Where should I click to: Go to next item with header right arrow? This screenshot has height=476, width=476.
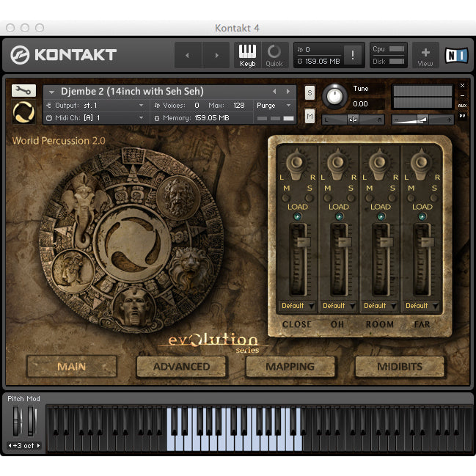pos(216,55)
